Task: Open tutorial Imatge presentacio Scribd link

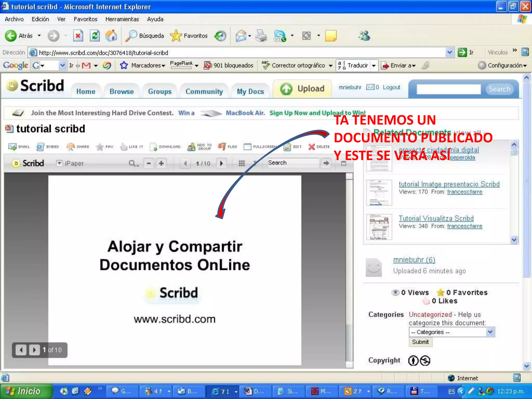Action: [449, 184]
